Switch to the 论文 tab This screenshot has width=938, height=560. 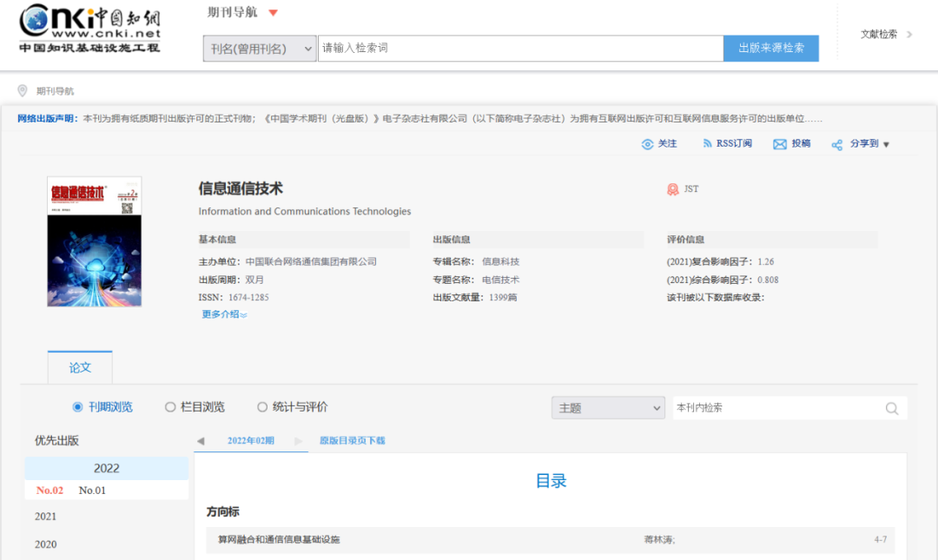coord(80,367)
